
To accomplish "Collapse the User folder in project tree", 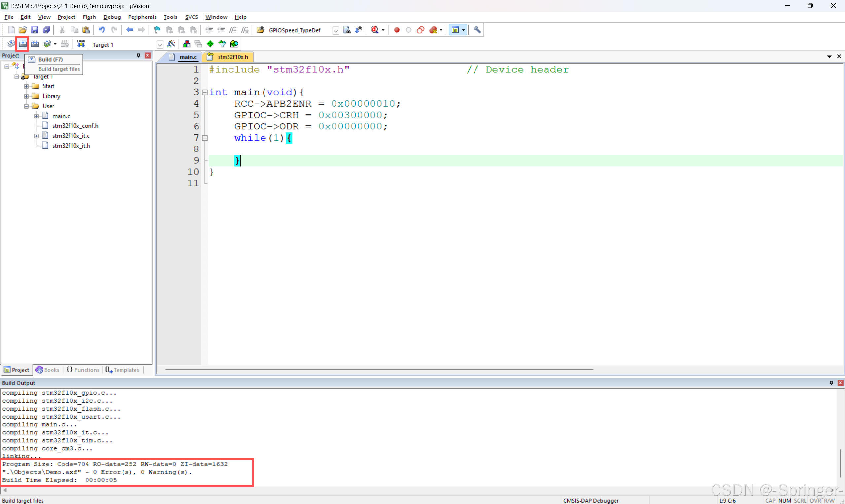I will tap(26, 106).
